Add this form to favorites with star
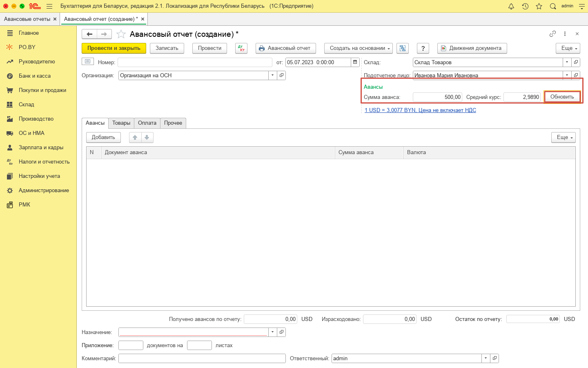Screen dimensions: 588x368 pyautogui.click(x=121, y=34)
